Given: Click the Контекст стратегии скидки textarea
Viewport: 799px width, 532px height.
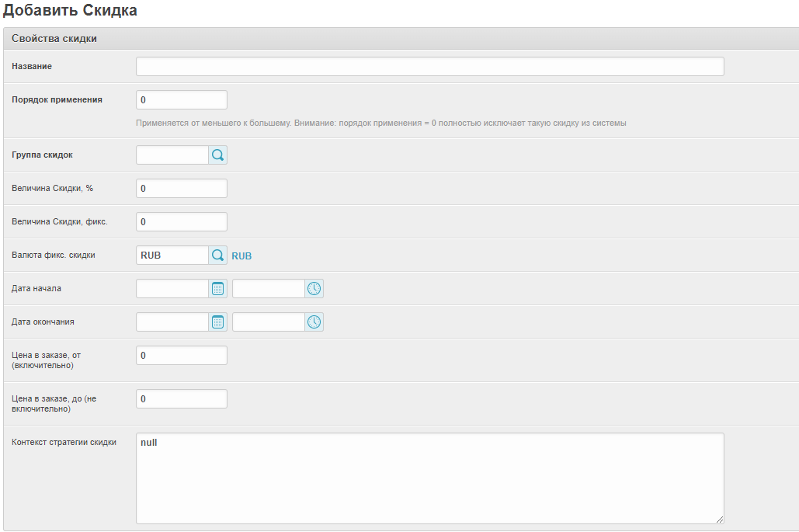Looking at the screenshot, I should pyautogui.click(x=429, y=478).
